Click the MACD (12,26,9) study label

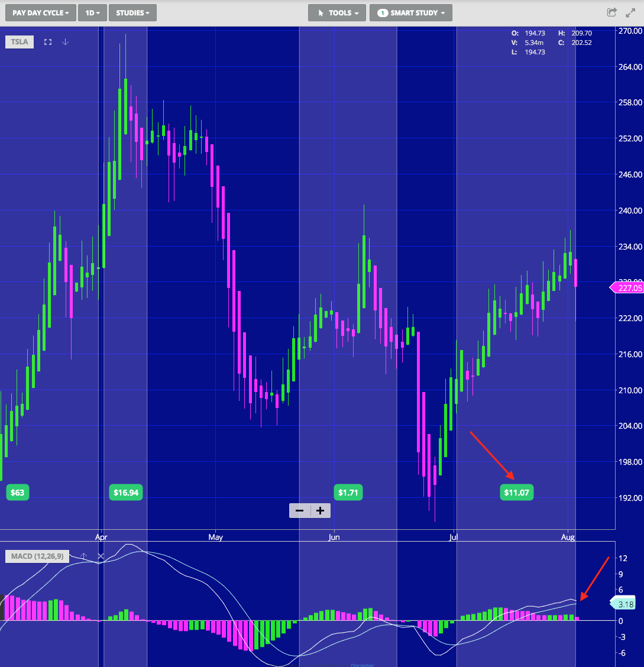[x=37, y=556]
